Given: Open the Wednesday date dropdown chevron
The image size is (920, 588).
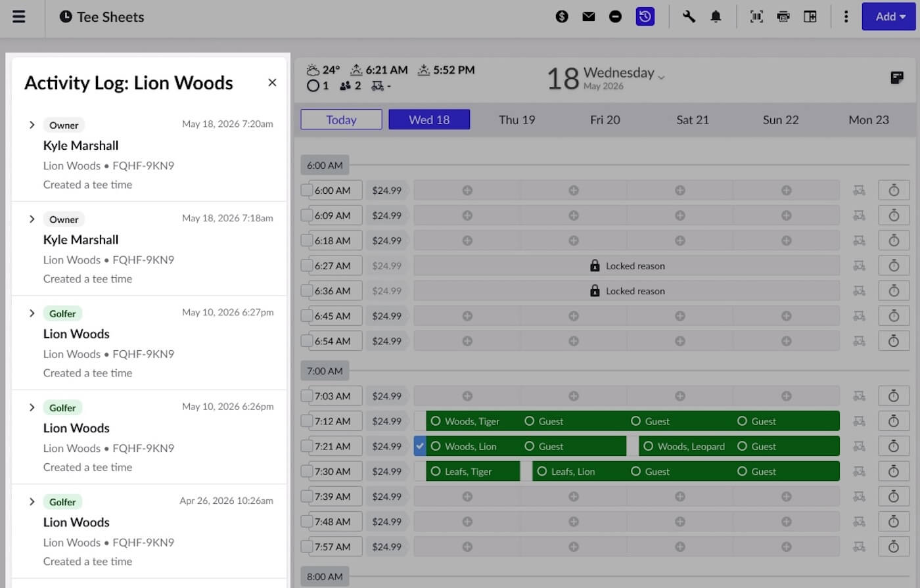Looking at the screenshot, I should [662, 77].
